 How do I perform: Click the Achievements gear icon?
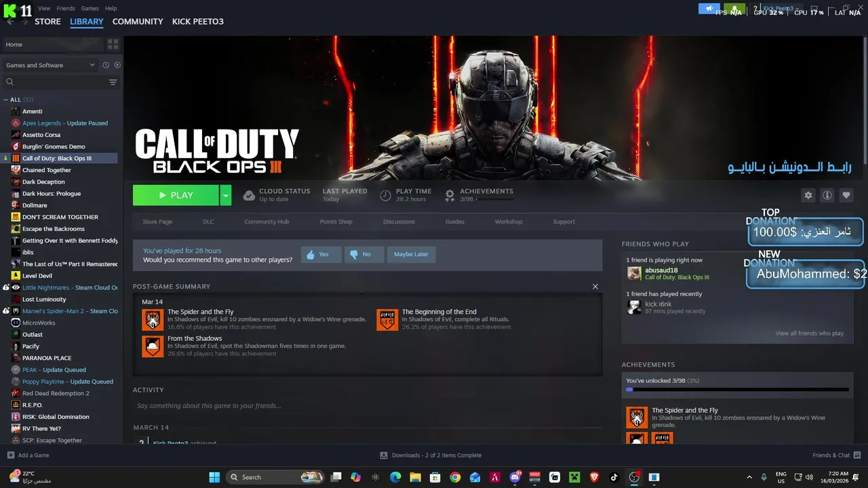pyautogui.click(x=450, y=195)
